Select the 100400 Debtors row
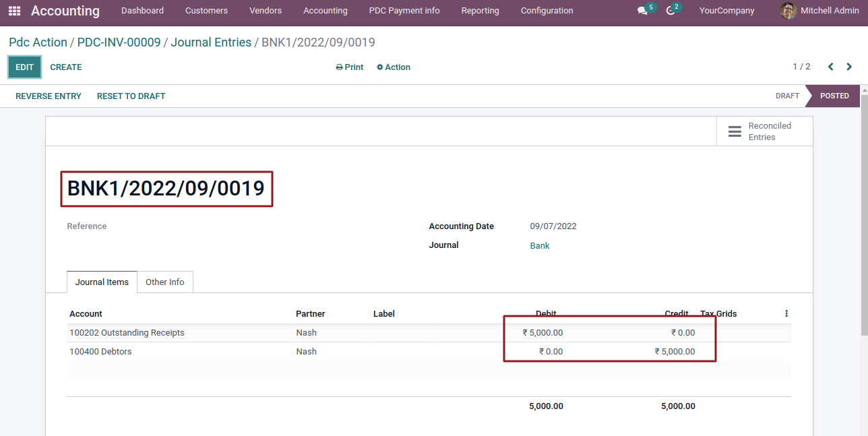 [429, 352]
